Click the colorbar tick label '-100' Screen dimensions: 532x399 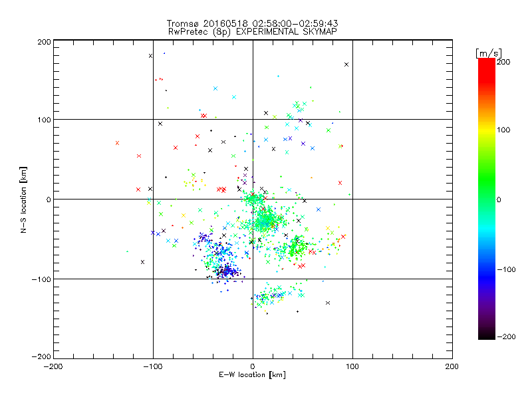pos(506,270)
